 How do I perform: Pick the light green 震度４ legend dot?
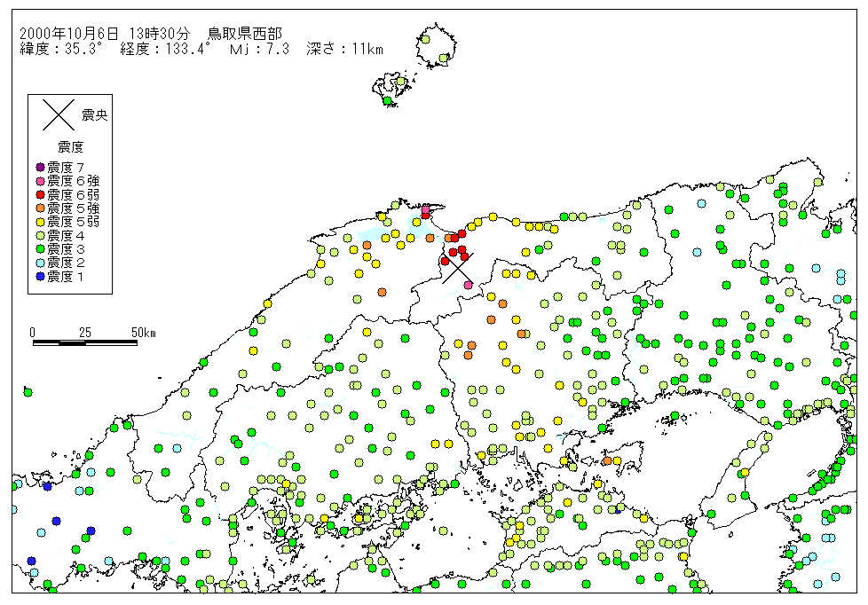[40, 236]
